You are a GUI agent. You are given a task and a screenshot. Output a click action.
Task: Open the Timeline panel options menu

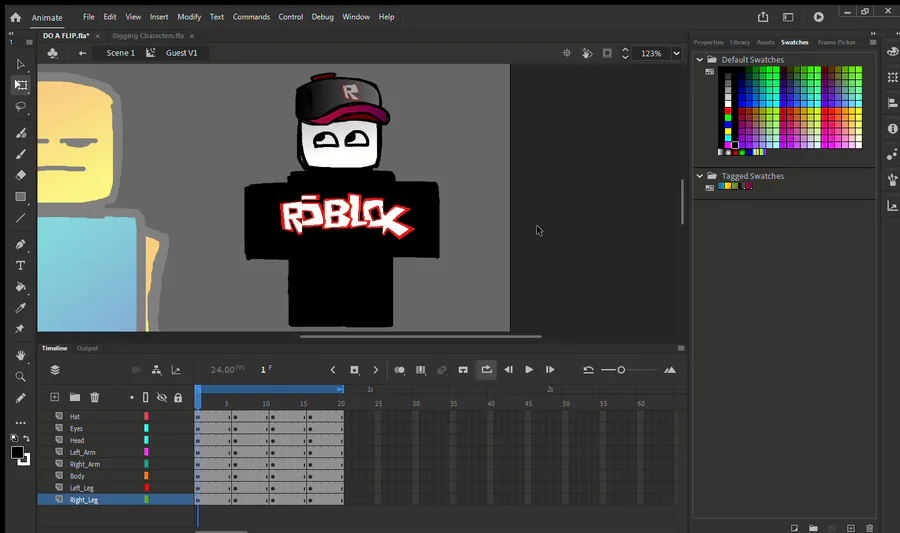[681, 348]
